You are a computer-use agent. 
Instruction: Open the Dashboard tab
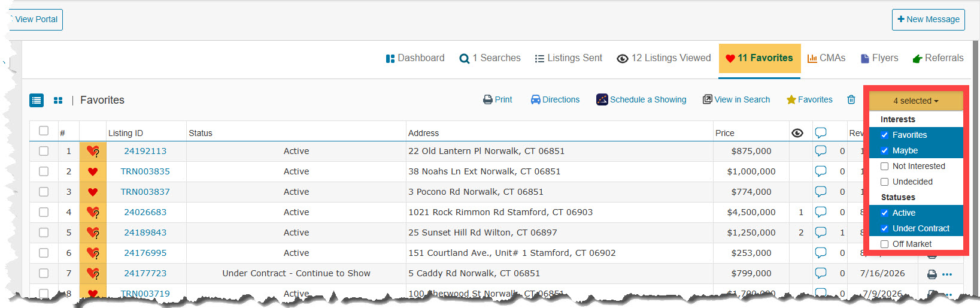coord(415,58)
